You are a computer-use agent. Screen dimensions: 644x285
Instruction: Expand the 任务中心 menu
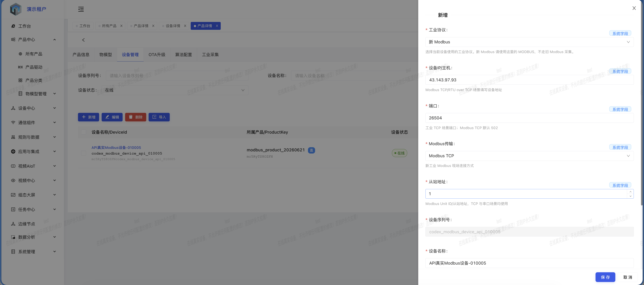(55, 209)
